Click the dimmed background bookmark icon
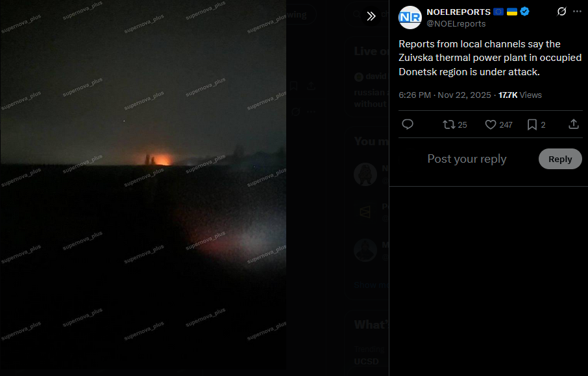This screenshot has height=376, width=588. (x=293, y=86)
